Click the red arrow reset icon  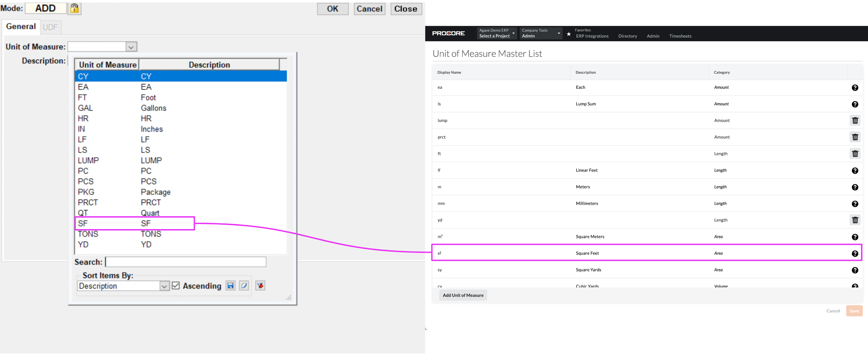tap(260, 286)
